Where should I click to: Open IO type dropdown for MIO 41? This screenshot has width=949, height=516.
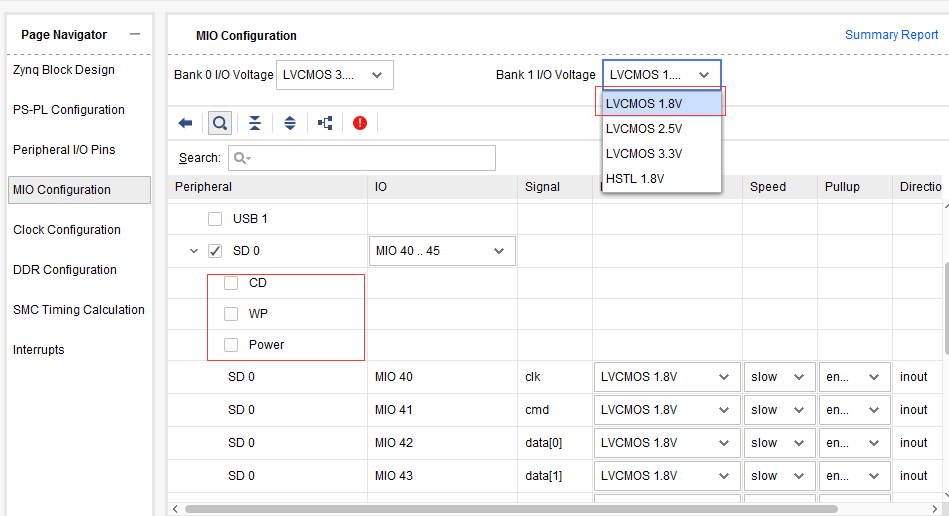tap(667, 410)
